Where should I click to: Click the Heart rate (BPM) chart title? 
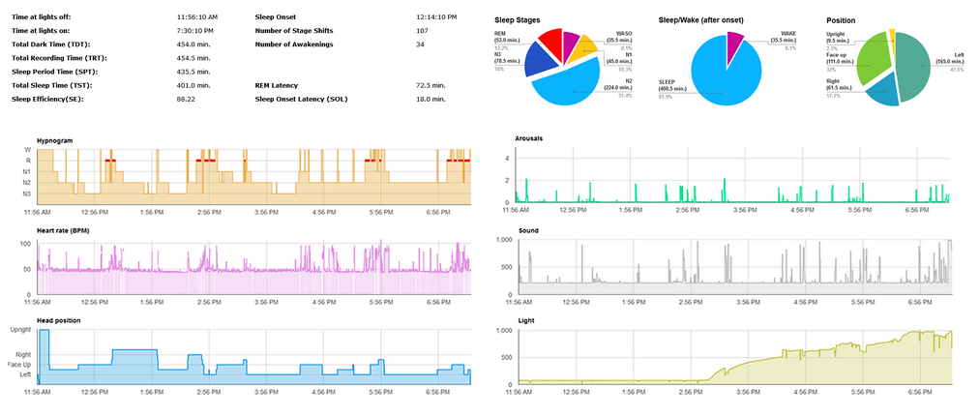tap(67, 230)
